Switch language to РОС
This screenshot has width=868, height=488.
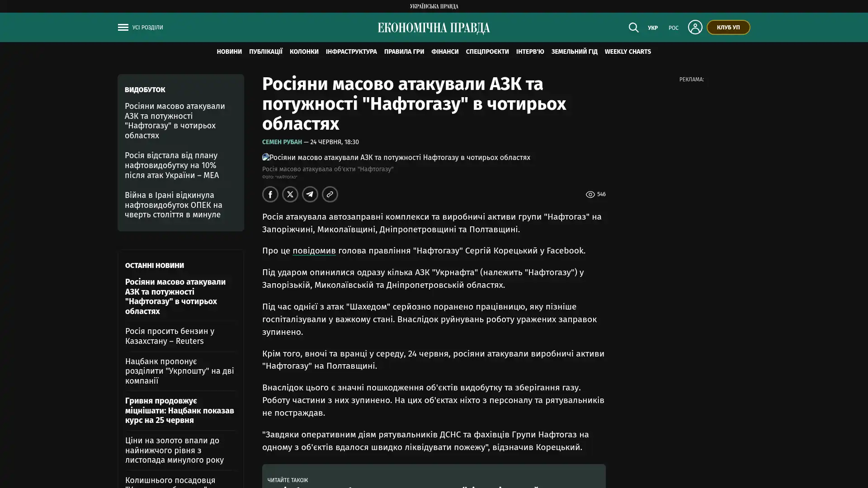pyautogui.click(x=674, y=28)
